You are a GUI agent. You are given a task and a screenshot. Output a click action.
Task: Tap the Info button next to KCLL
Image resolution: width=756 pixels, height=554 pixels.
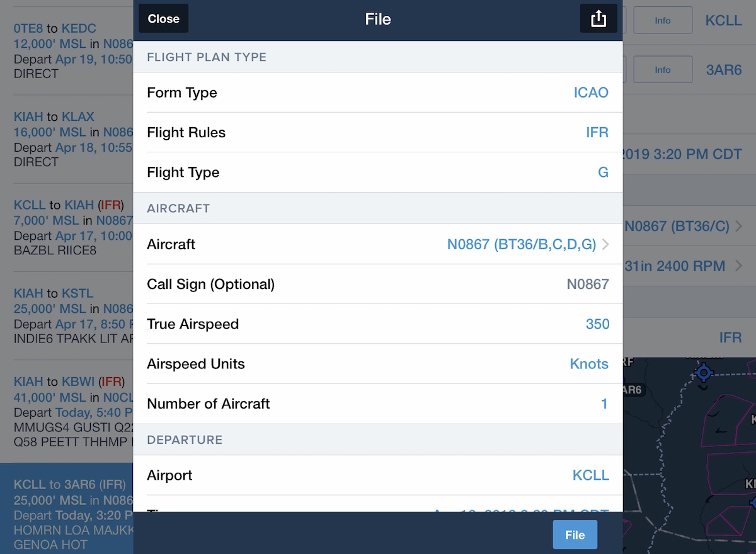point(663,20)
